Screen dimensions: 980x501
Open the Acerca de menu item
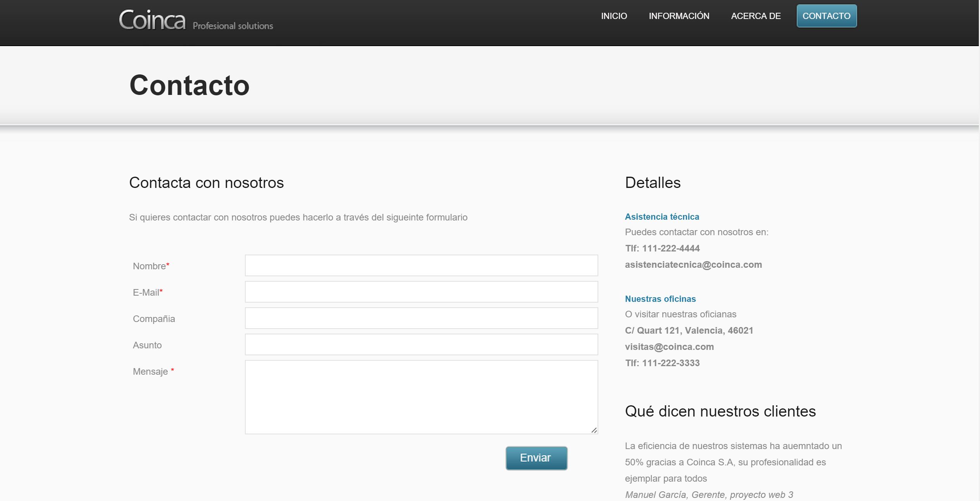756,16
